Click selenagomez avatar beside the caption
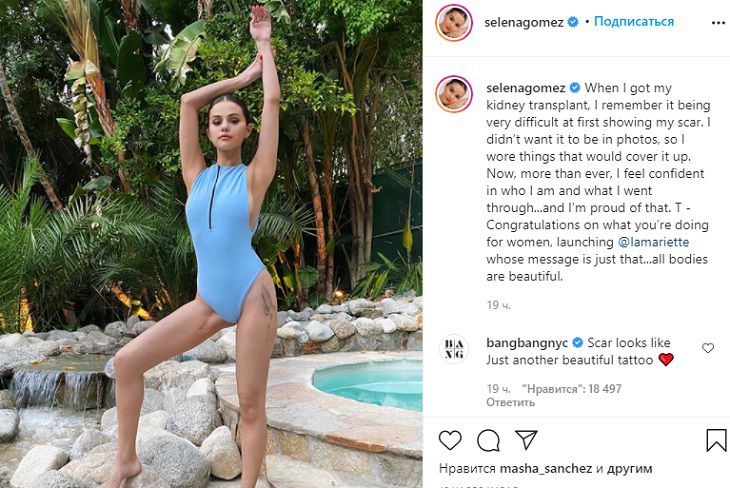Viewport: 730px width, 488px height. click(454, 94)
